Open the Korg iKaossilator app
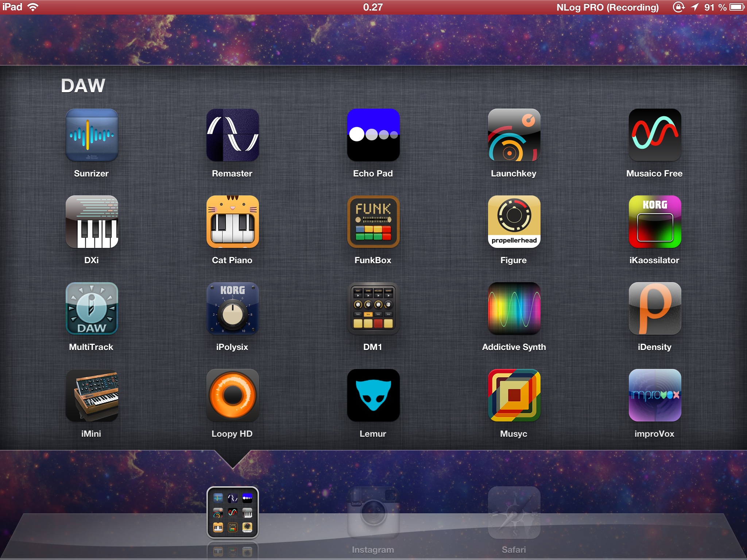Screen dimensions: 747x560 (x=655, y=222)
